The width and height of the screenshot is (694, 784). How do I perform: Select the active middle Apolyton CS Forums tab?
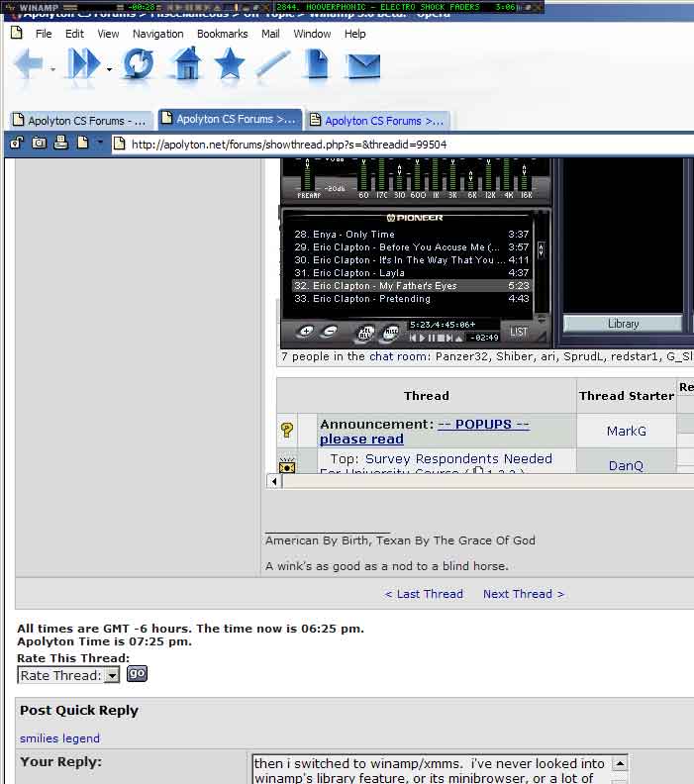230,119
